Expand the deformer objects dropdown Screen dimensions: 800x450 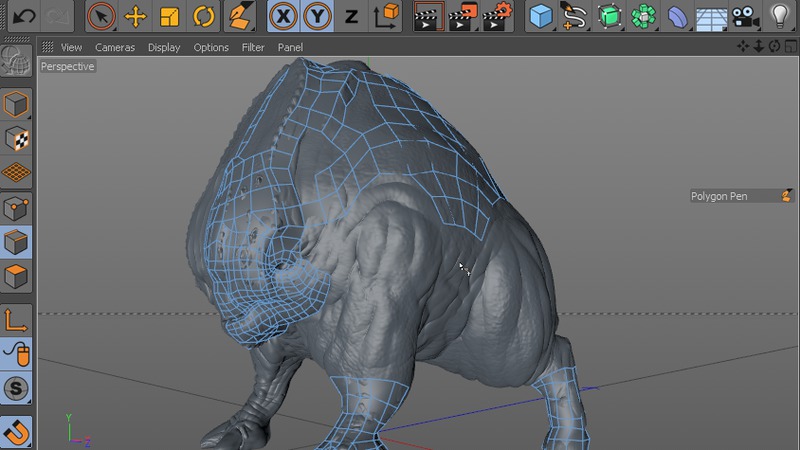click(678, 16)
